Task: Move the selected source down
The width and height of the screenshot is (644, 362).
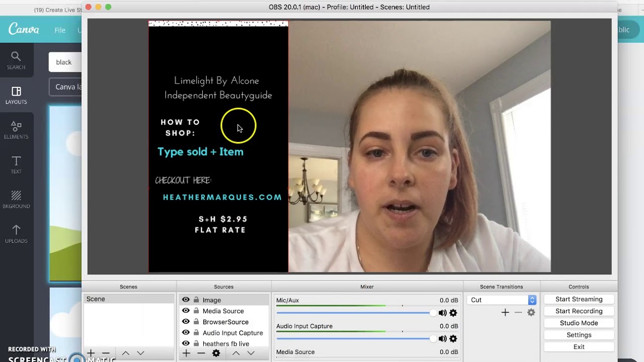Action: tap(251, 353)
